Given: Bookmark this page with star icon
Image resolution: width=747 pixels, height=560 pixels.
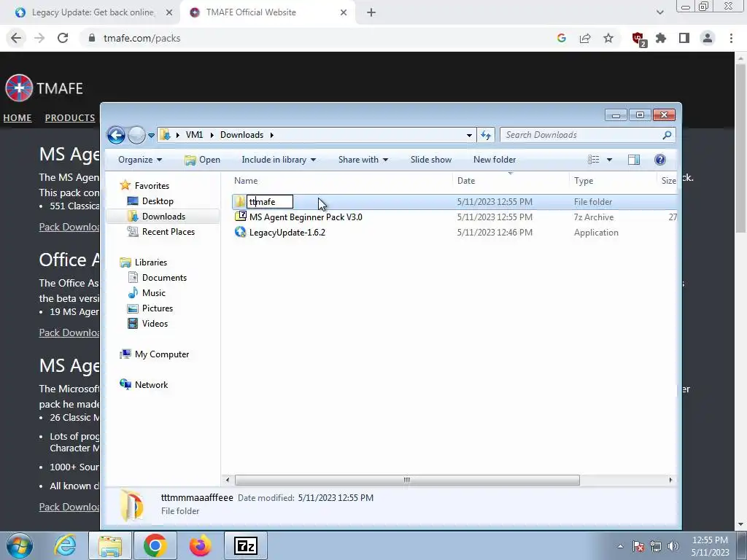Looking at the screenshot, I should click(608, 38).
